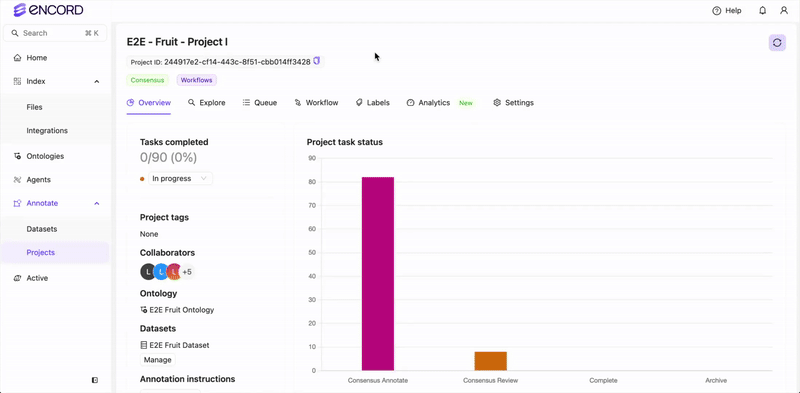
Task: Click the Workflows tag
Action: 197,80
